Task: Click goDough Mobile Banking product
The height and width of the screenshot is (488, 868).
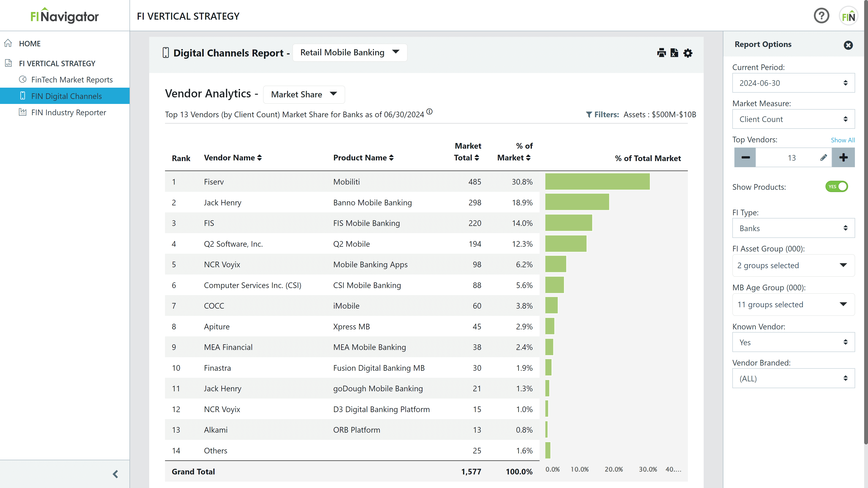Action: (x=378, y=389)
